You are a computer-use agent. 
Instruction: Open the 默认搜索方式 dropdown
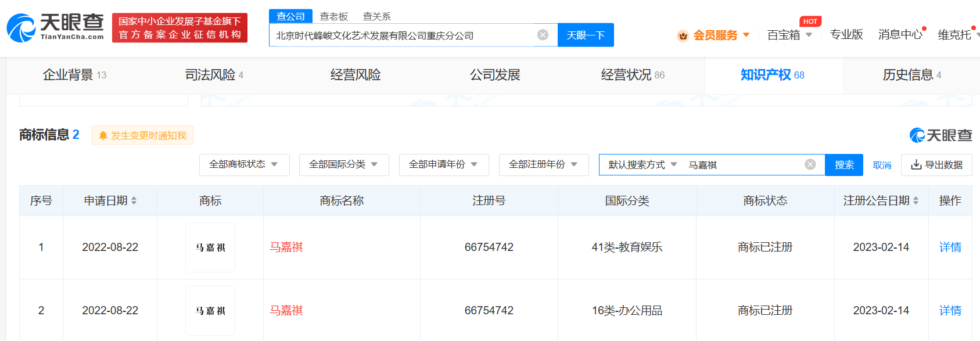coord(642,164)
